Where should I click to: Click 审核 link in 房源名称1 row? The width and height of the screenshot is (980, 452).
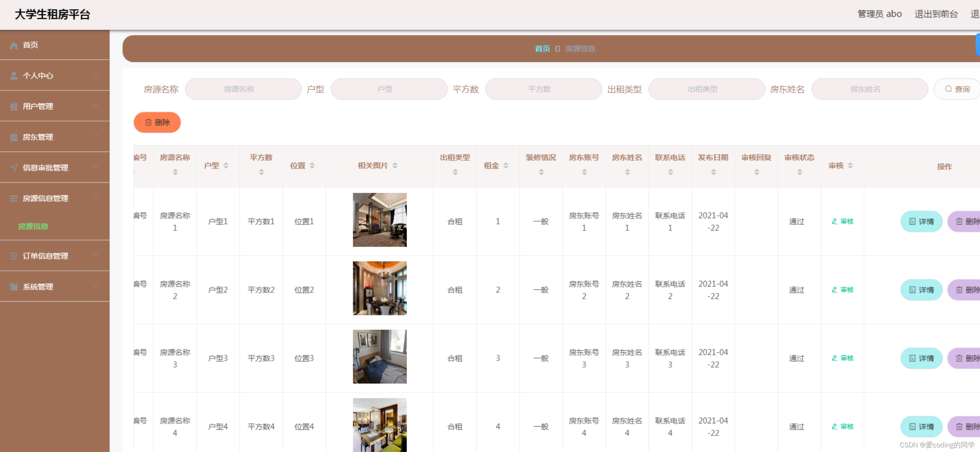coord(842,222)
